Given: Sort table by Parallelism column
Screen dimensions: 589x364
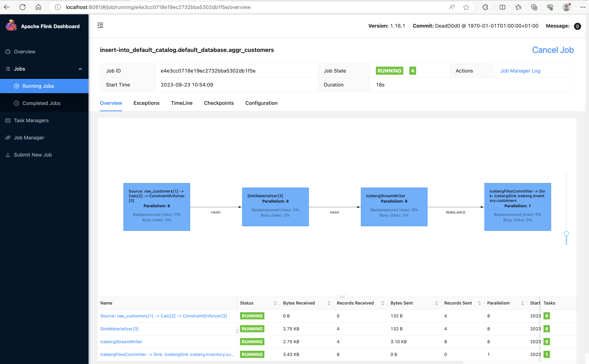Looking at the screenshot, I should click(x=522, y=303).
